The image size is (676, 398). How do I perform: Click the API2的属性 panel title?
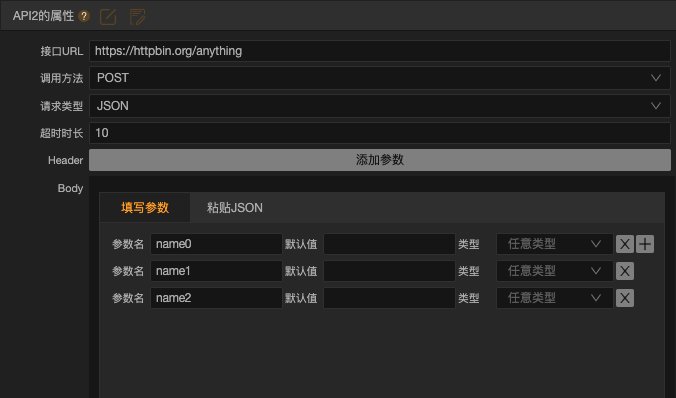[x=43, y=16]
